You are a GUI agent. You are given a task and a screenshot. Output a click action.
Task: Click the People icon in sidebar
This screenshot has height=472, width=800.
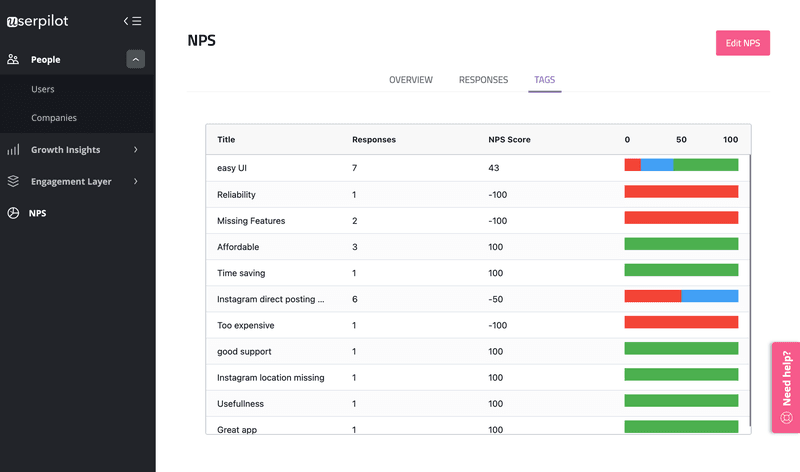click(13, 60)
